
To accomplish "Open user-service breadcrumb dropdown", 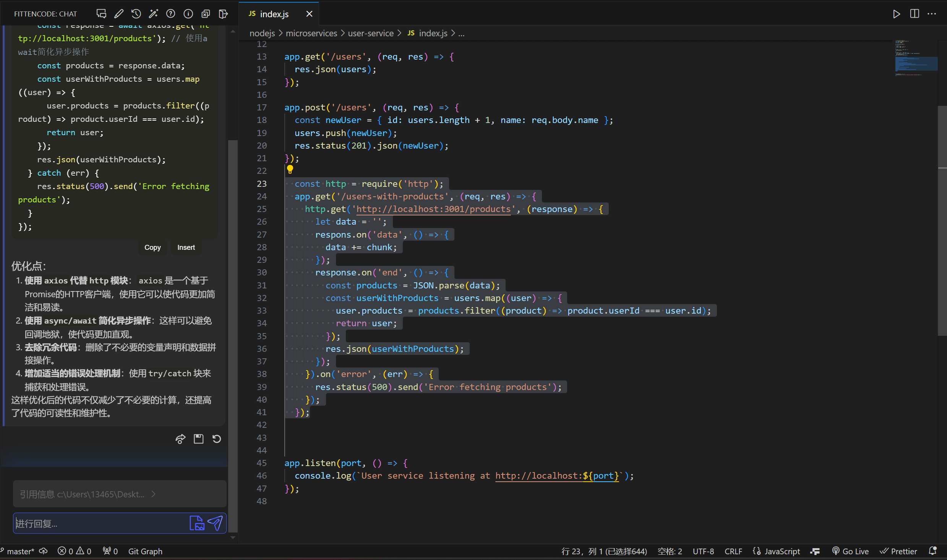I will click(370, 33).
